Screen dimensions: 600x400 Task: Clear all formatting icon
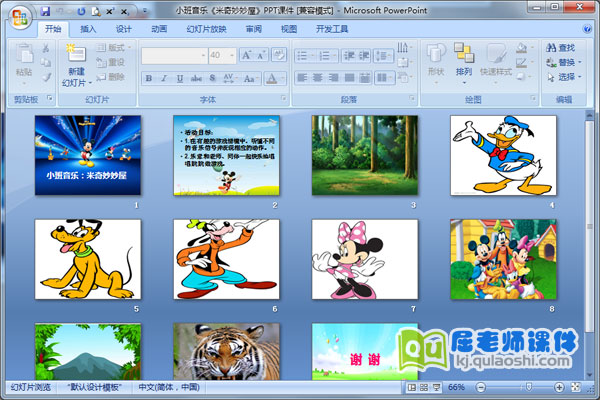[x=279, y=55]
